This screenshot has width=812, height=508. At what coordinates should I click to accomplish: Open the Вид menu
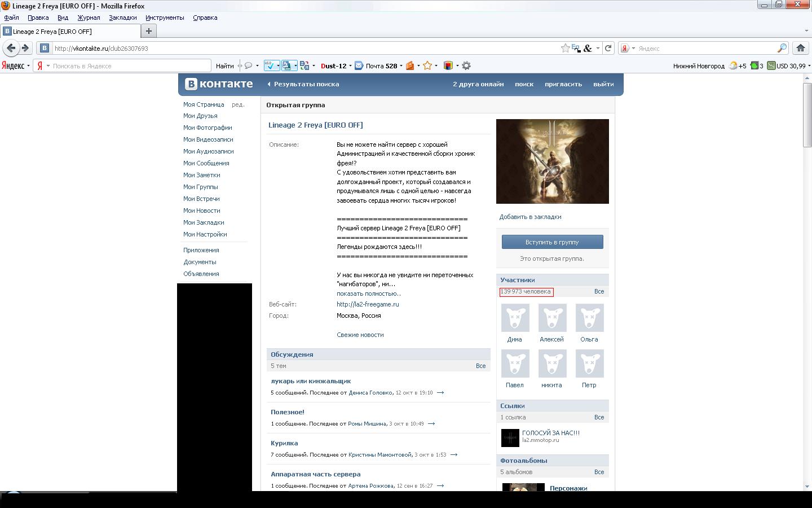click(x=63, y=17)
